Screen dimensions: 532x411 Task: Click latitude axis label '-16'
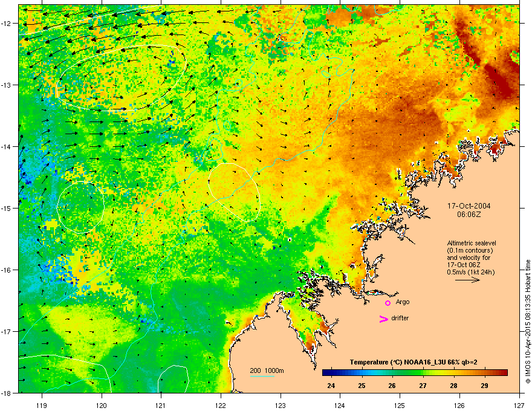point(7,270)
